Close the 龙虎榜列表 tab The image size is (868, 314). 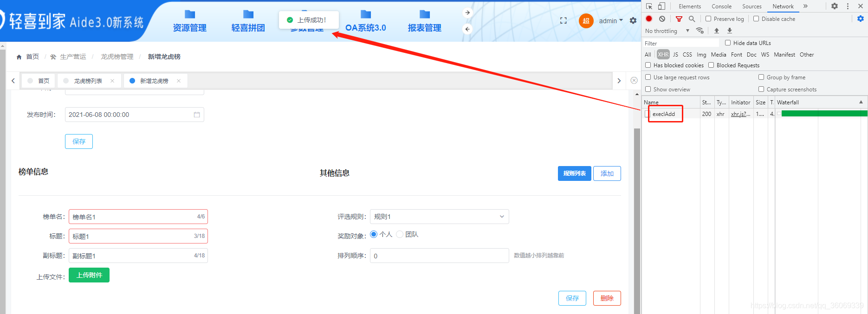click(x=112, y=81)
